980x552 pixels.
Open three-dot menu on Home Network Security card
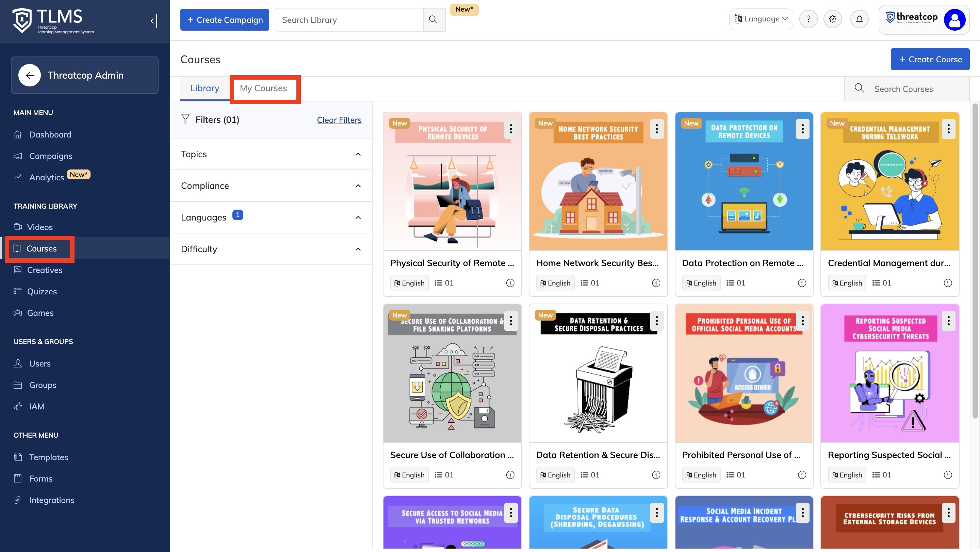pos(657,129)
